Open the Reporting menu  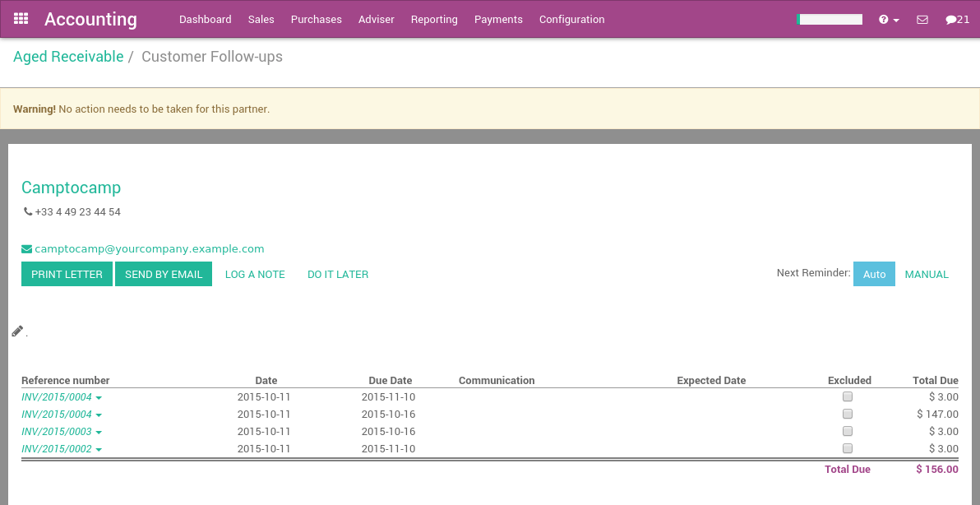(x=433, y=19)
